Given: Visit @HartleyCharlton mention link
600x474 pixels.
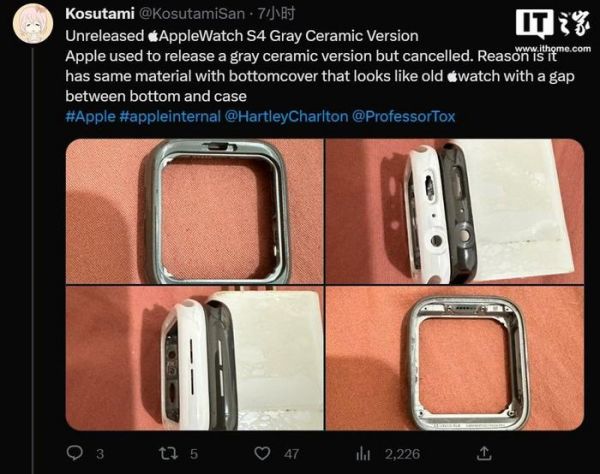Looking at the screenshot, I should (286, 116).
